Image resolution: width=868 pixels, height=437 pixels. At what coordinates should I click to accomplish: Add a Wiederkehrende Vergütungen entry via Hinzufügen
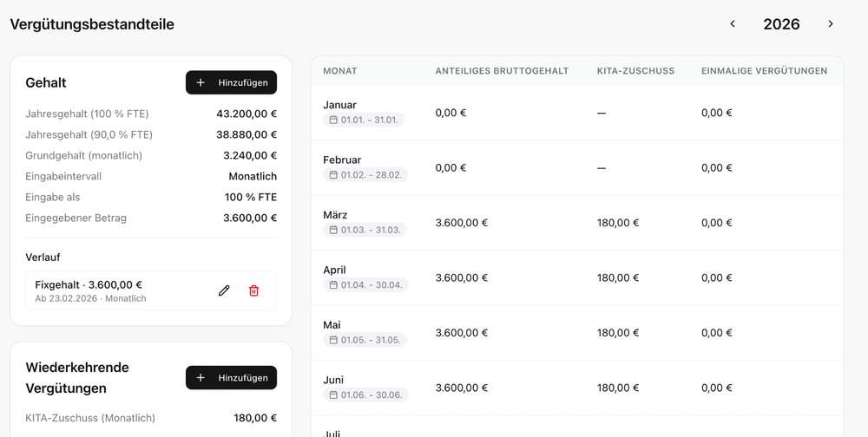(231, 377)
